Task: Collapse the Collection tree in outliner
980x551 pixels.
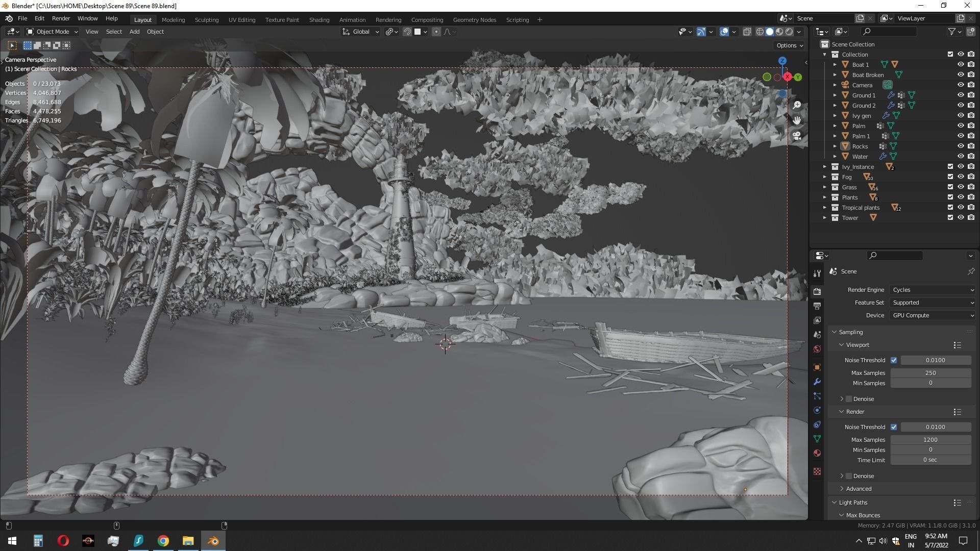Action: click(x=825, y=55)
